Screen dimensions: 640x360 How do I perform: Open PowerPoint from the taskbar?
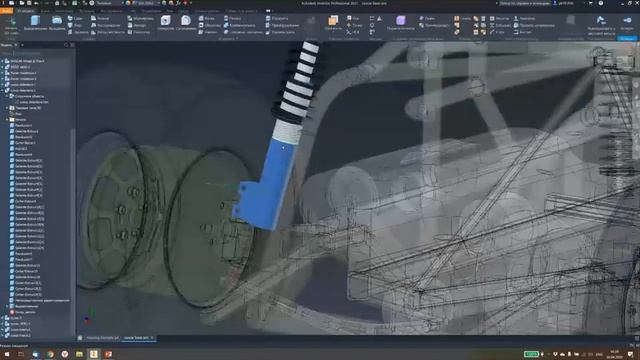pyautogui.click(x=108, y=354)
